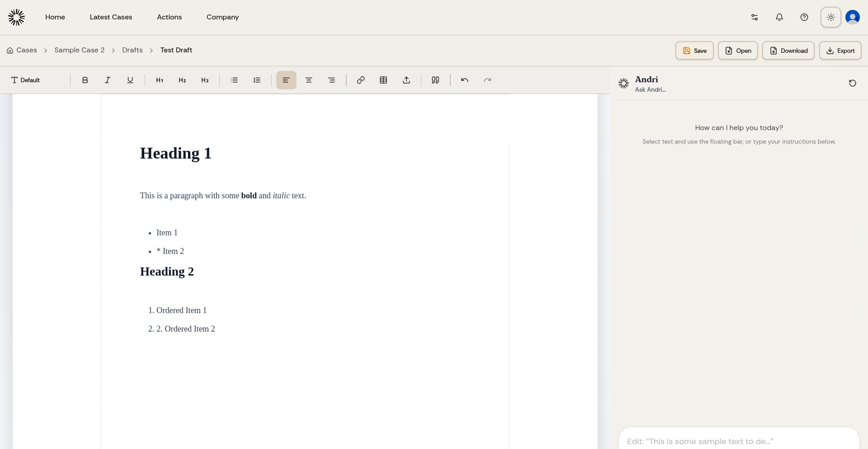This screenshot has width=868, height=449.
Task: Open the Latest Cases menu
Action: pos(111,17)
